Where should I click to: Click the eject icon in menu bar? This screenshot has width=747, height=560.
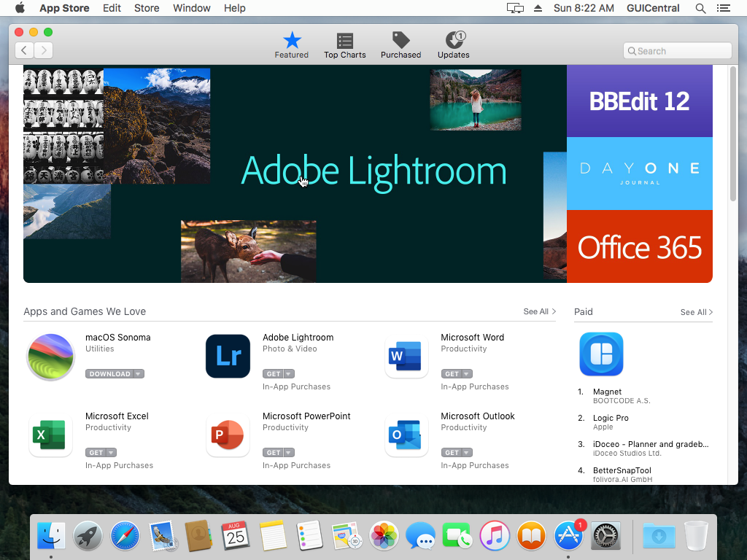(x=538, y=8)
